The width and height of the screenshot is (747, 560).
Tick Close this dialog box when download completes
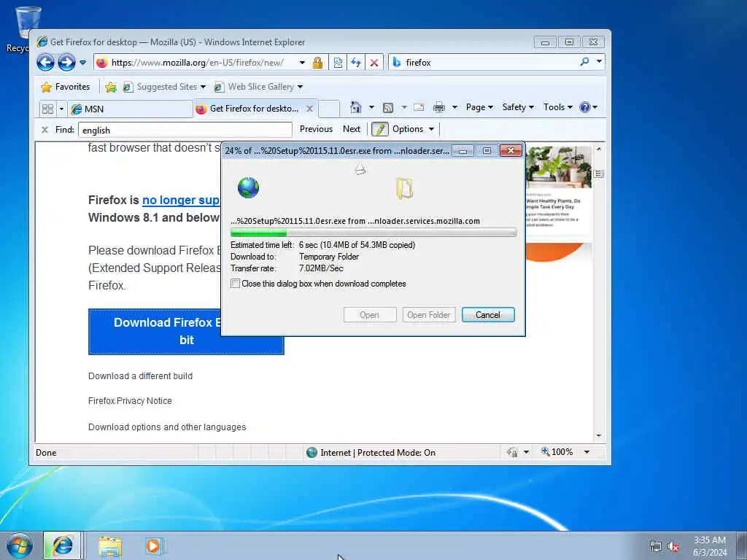[x=236, y=284]
